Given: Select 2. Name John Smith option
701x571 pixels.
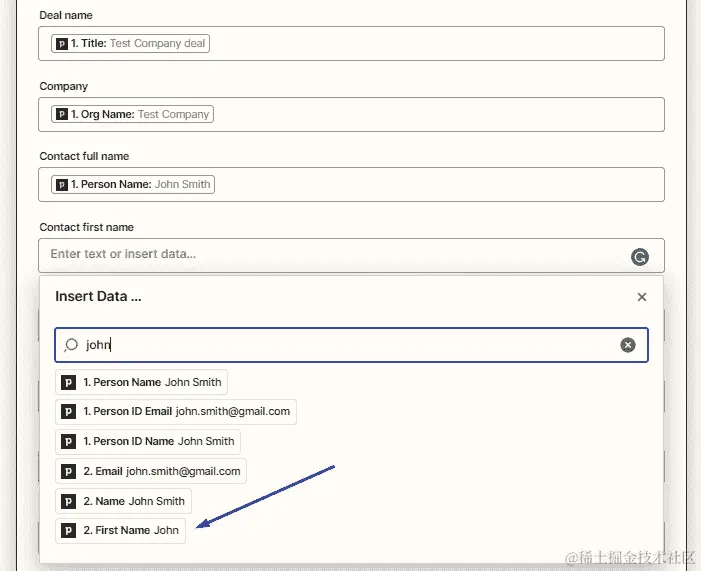Looking at the screenshot, I should coord(123,501).
